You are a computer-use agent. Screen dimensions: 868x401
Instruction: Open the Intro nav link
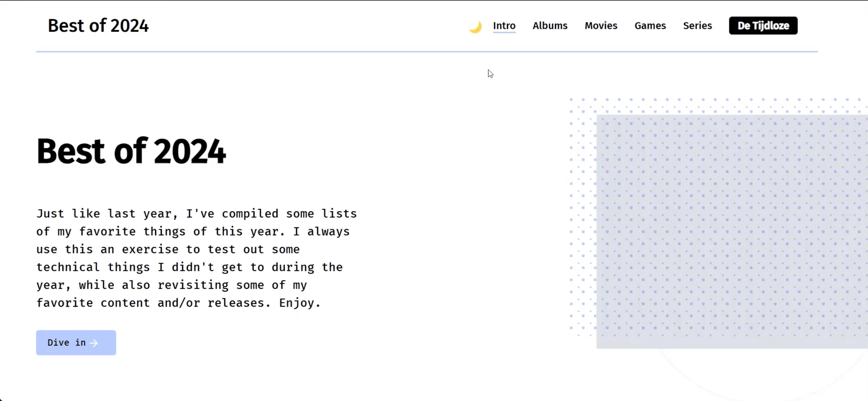pos(504,26)
